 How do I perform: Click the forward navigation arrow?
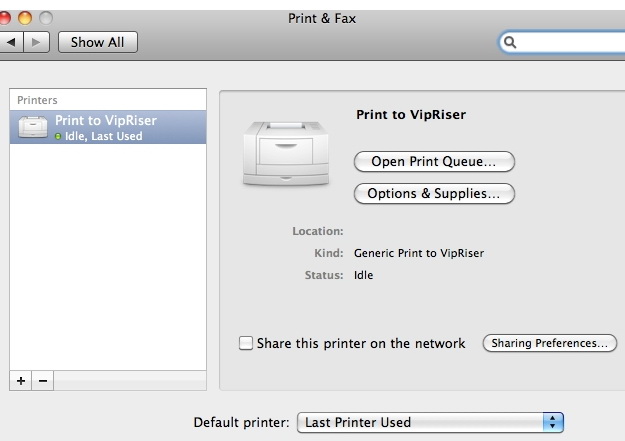pyautogui.click(x=36, y=42)
